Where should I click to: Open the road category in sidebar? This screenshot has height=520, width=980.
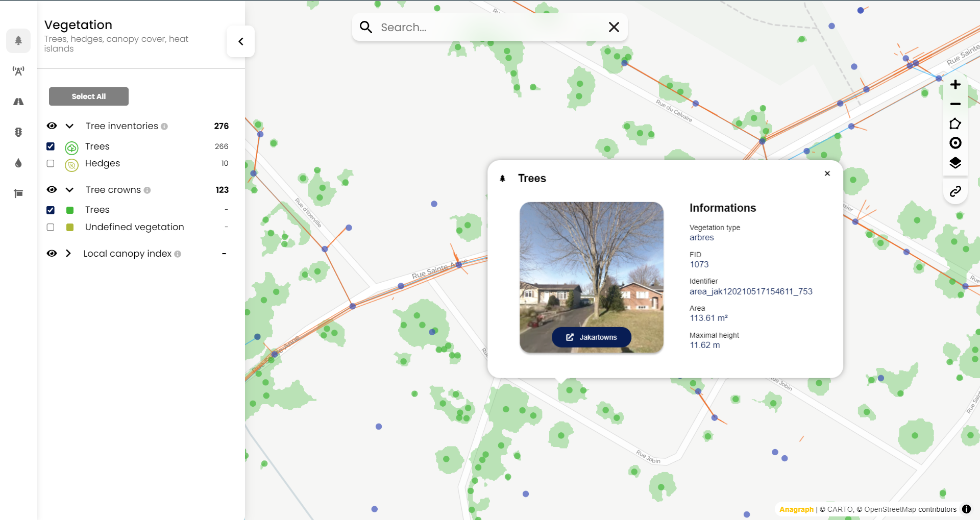coord(18,102)
